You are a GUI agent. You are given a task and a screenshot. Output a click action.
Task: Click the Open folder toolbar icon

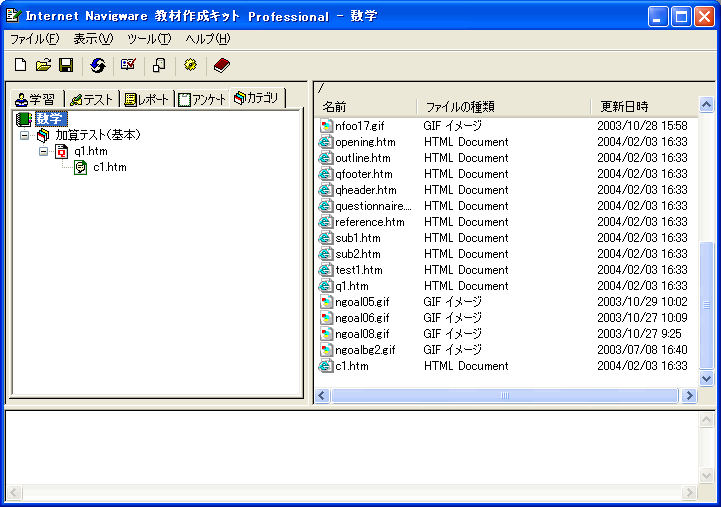[x=43, y=65]
